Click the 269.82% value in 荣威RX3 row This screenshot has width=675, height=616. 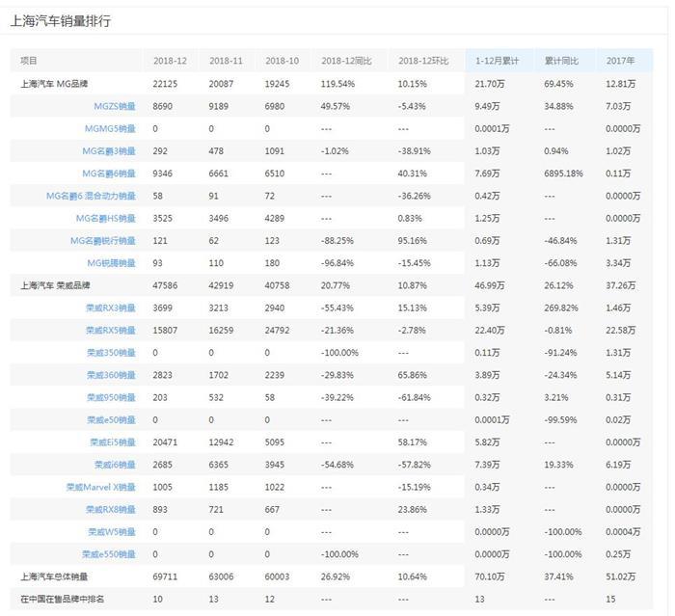(561, 308)
